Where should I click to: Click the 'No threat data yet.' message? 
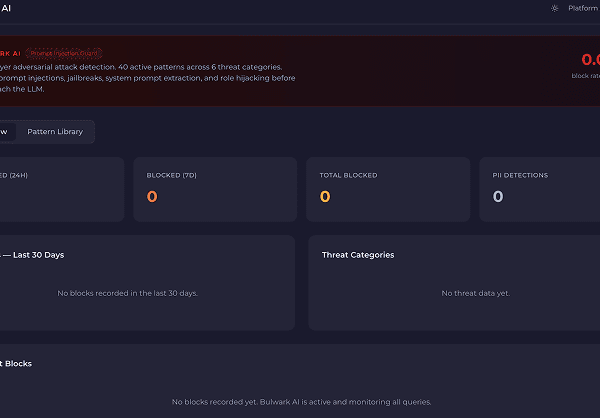pos(476,293)
